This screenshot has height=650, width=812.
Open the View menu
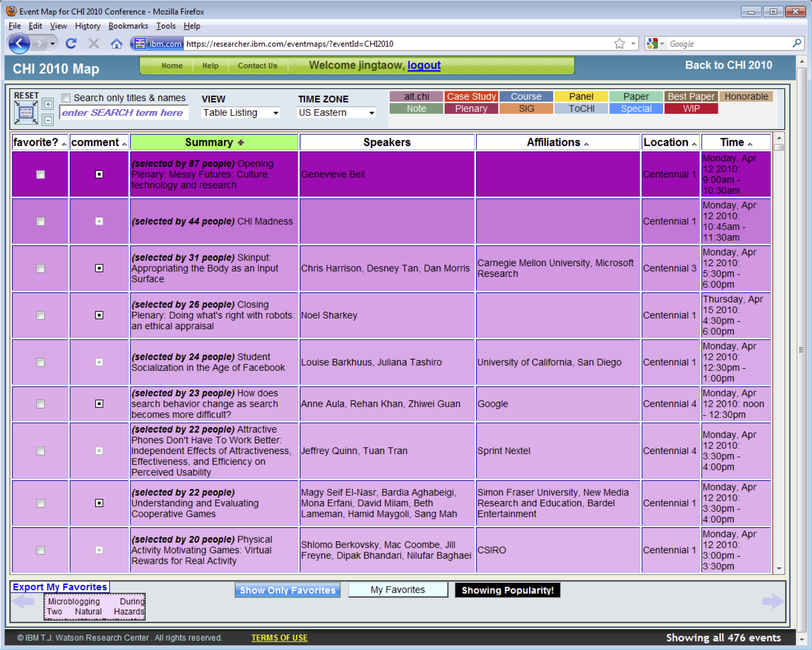(x=58, y=26)
